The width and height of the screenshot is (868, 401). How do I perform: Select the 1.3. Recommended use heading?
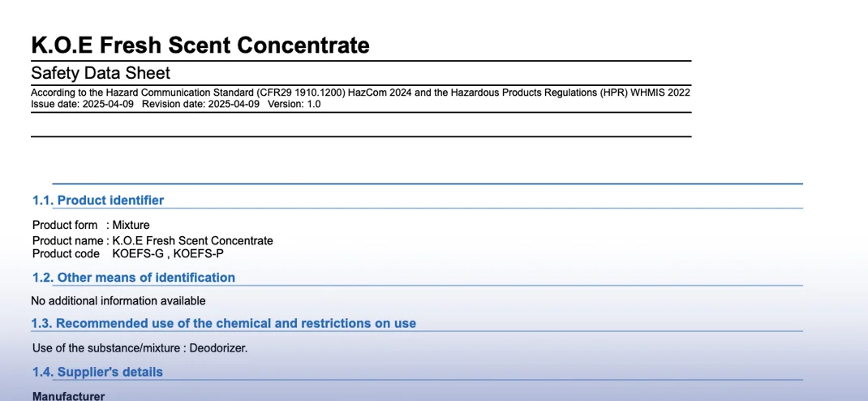pos(223,323)
